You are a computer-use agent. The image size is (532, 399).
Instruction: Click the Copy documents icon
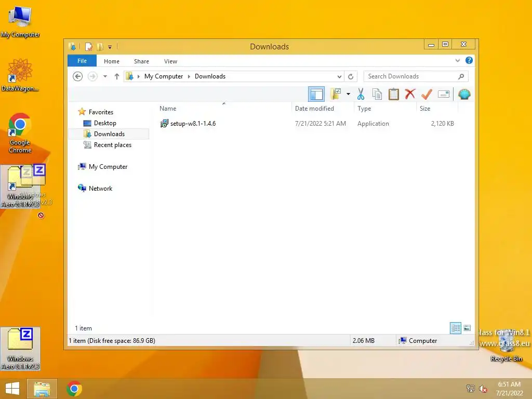tap(377, 94)
